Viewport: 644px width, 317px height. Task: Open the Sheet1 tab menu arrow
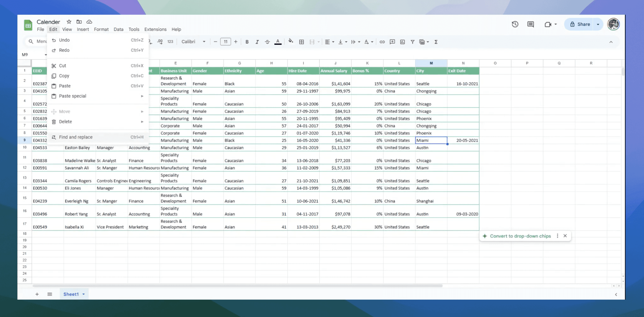(84, 294)
